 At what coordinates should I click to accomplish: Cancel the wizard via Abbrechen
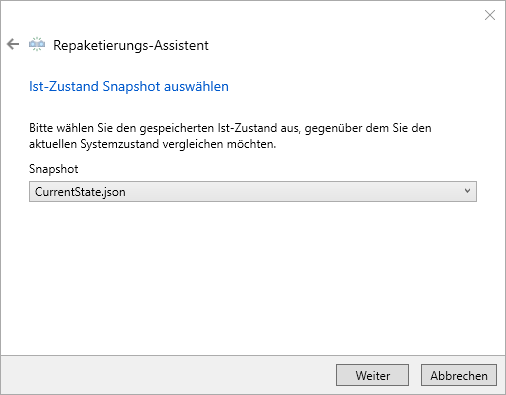pos(459,375)
